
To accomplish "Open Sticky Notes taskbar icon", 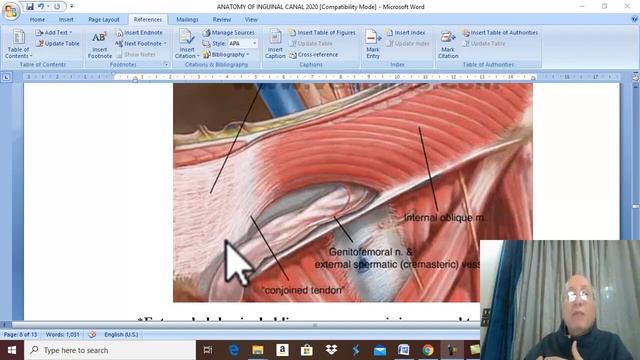I will (x=474, y=350).
